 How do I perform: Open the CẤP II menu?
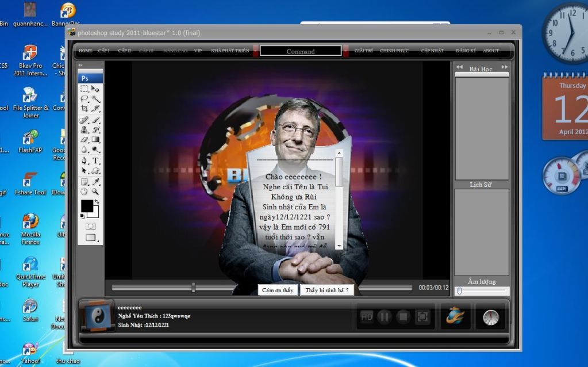pyautogui.click(x=125, y=51)
